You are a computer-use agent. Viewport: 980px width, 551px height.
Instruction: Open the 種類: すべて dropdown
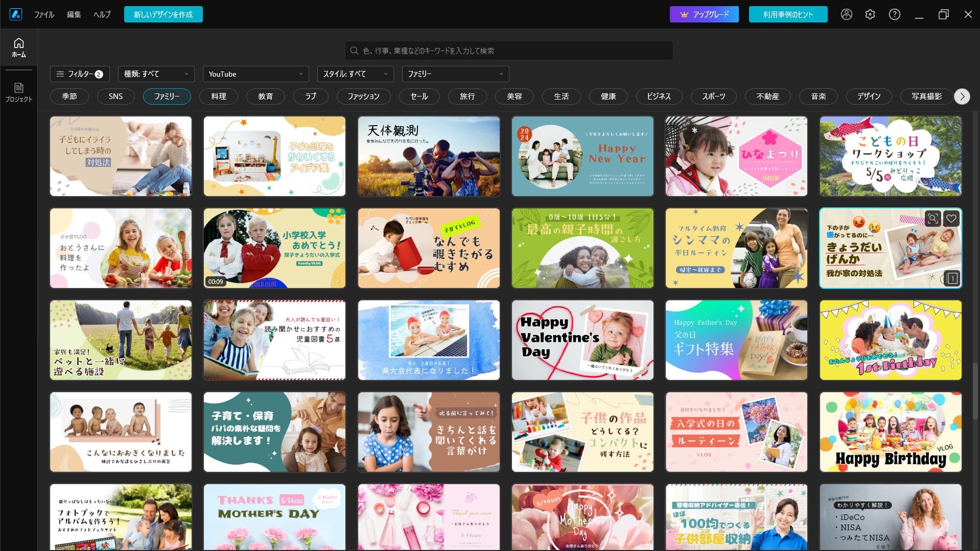(156, 74)
